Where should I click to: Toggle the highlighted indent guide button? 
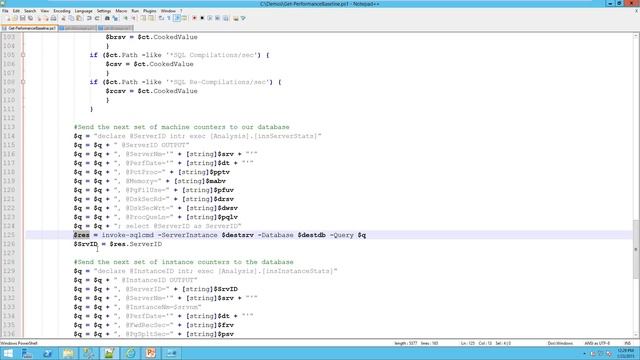click(177, 18)
